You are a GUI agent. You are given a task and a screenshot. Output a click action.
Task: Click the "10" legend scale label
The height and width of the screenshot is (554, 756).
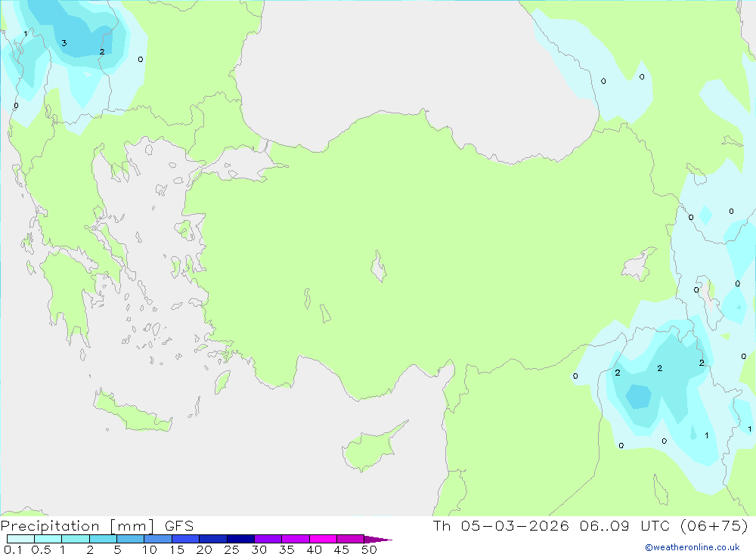click(150, 549)
